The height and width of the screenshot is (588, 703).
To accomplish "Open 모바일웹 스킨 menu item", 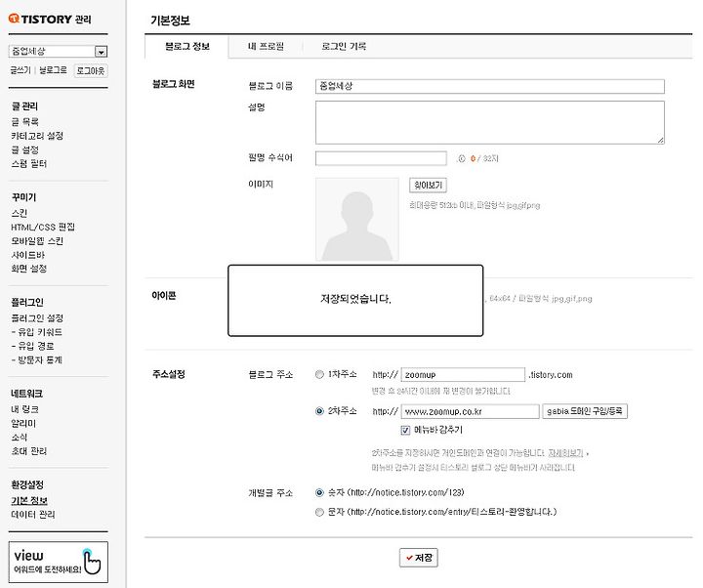I will [x=37, y=241].
